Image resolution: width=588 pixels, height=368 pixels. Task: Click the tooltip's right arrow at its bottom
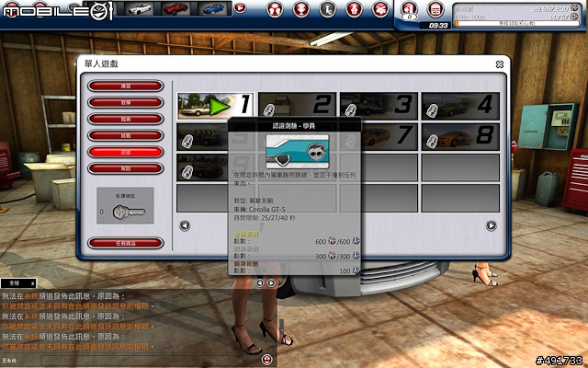pyautogui.click(x=271, y=282)
